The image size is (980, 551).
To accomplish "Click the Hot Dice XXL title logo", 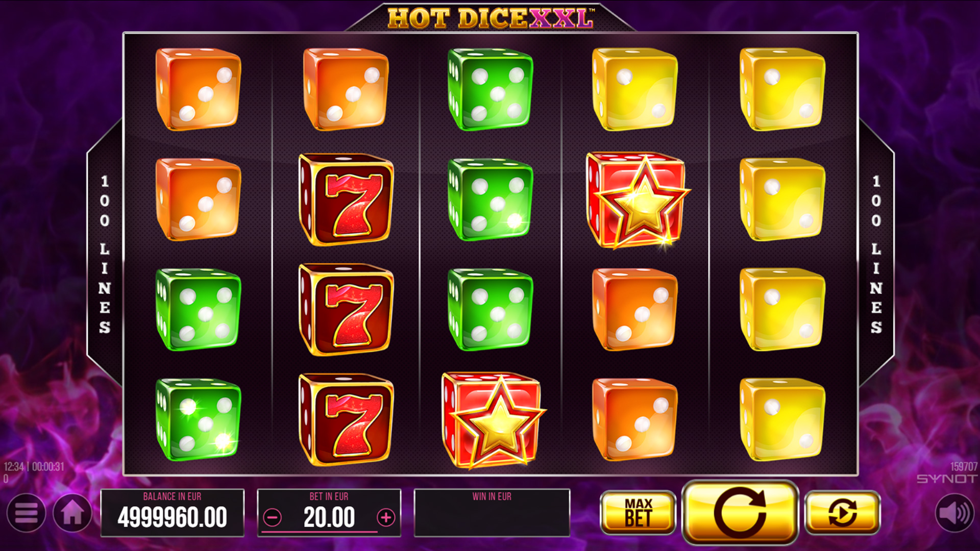I will [x=491, y=18].
